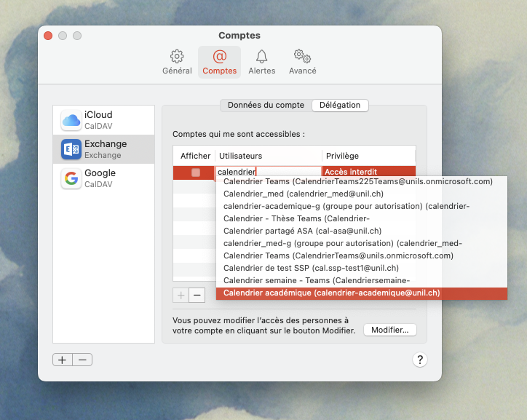Select the Exchange account in sidebar
527x420 pixels.
103,149
